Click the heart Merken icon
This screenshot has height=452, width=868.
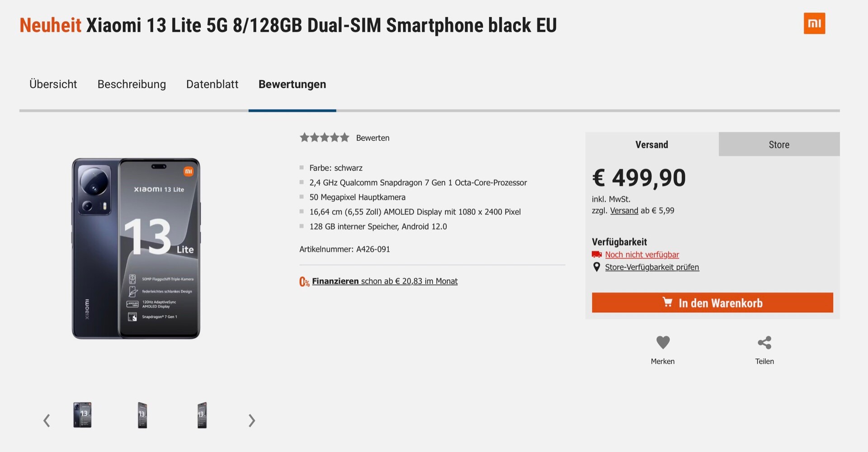coord(663,342)
